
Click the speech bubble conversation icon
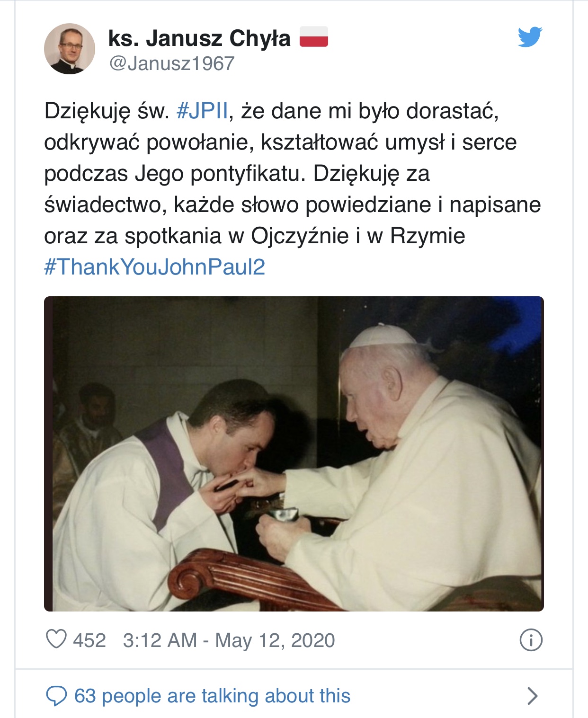click(x=56, y=696)
